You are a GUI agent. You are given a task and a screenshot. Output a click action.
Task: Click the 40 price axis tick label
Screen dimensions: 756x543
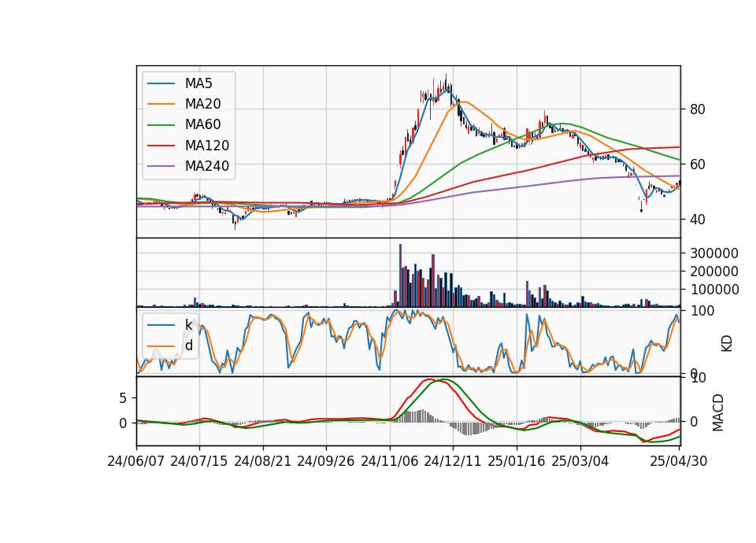697,220
